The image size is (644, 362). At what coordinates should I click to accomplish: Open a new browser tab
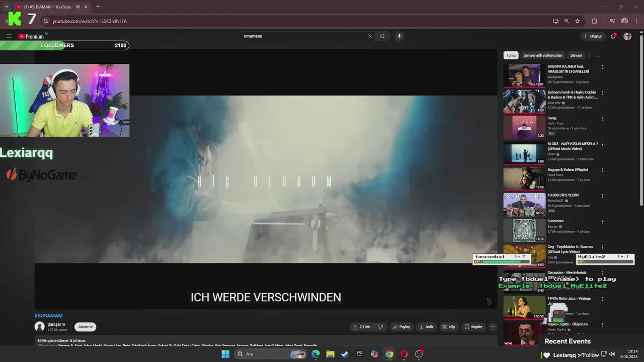98,7
